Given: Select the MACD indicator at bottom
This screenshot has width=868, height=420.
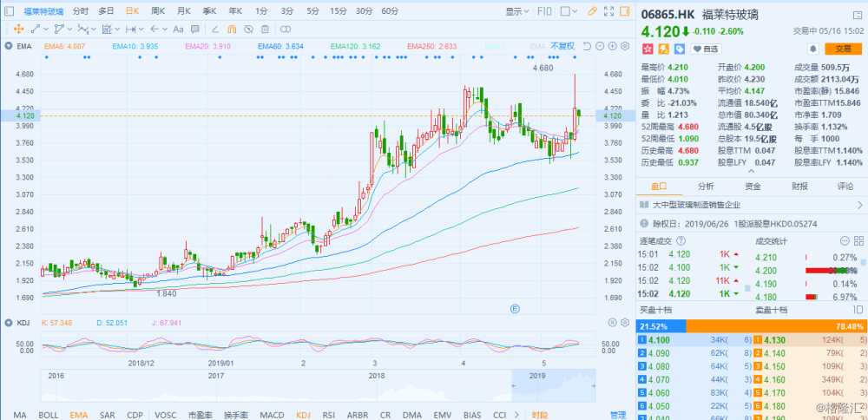Looking at the screenshot, I should pos(272,415).
